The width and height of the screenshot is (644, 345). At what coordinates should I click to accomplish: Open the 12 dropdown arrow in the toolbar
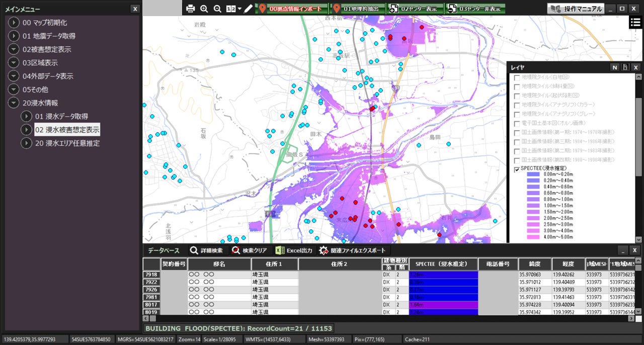click(239, 9)
